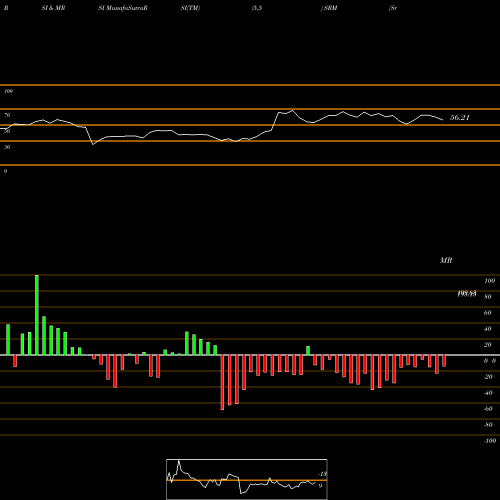Click the -20 label on MR axis
This screenshot has height=500, width=500.
point(488,377)
